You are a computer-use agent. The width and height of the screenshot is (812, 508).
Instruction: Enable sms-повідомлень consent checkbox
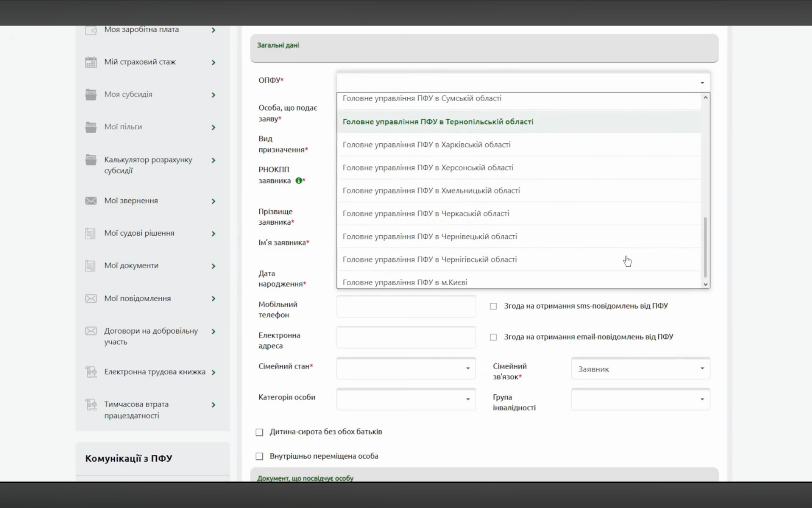493,306
